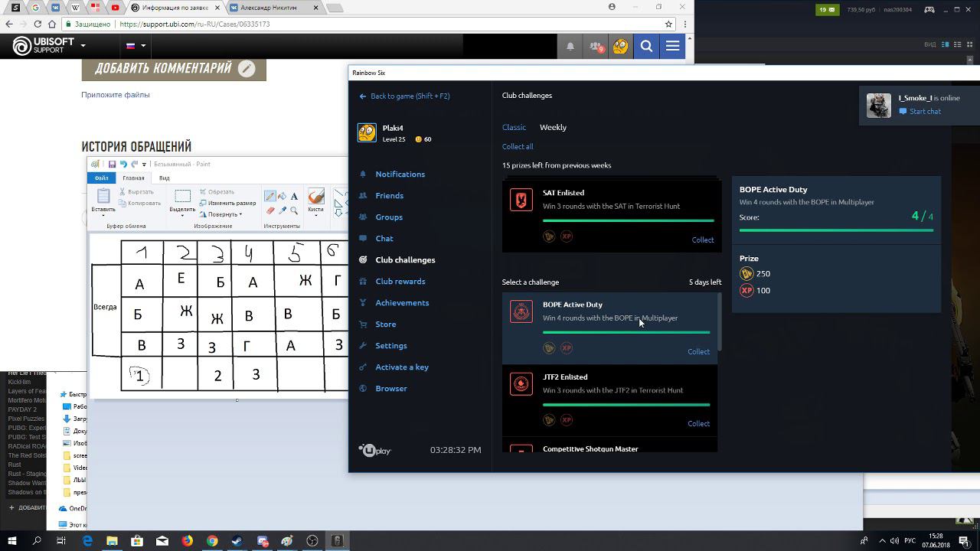Collect the JTF2 Enlisted challenge prize
980x551 pixels.
point(698,423)
